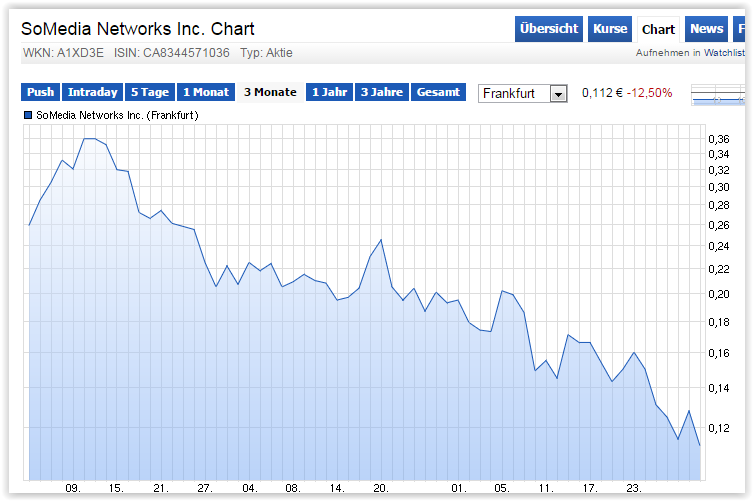Click Aufnehmen in Watchlist link
This screenshot has height=501, width=753.
coord(690,53)
